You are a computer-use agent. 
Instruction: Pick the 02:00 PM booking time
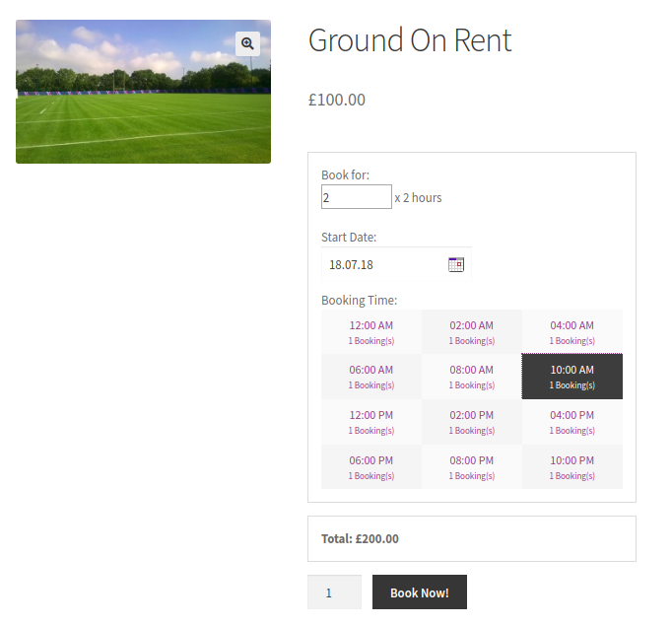[x=471, y=422]
